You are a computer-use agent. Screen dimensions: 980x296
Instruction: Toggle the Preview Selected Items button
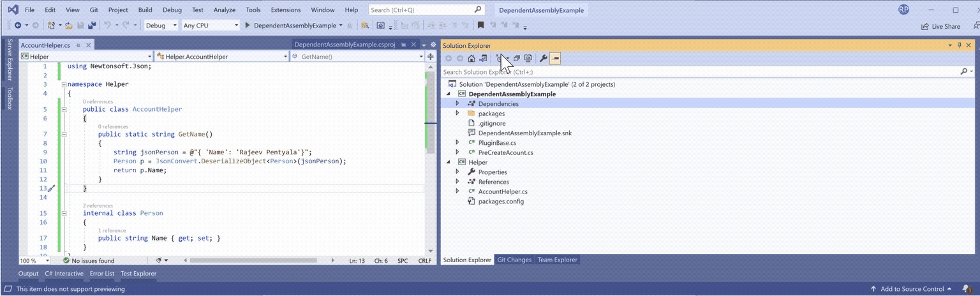point(555,59)
